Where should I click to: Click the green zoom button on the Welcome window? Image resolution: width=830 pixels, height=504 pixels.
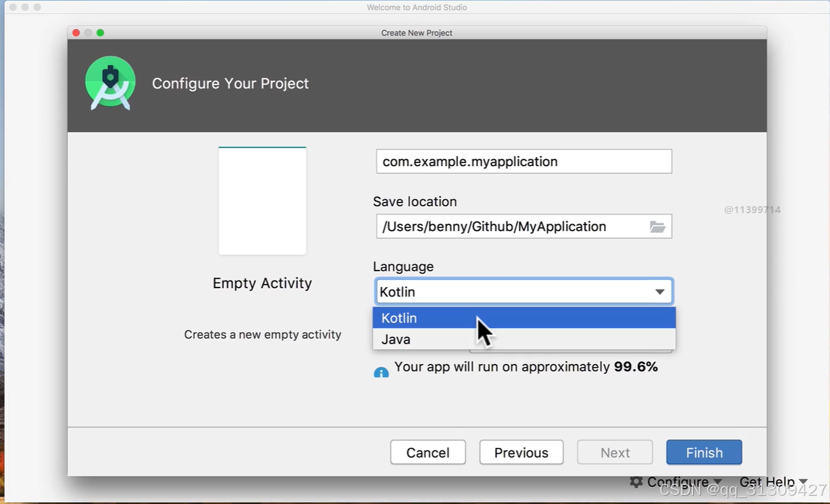(37, 7)
